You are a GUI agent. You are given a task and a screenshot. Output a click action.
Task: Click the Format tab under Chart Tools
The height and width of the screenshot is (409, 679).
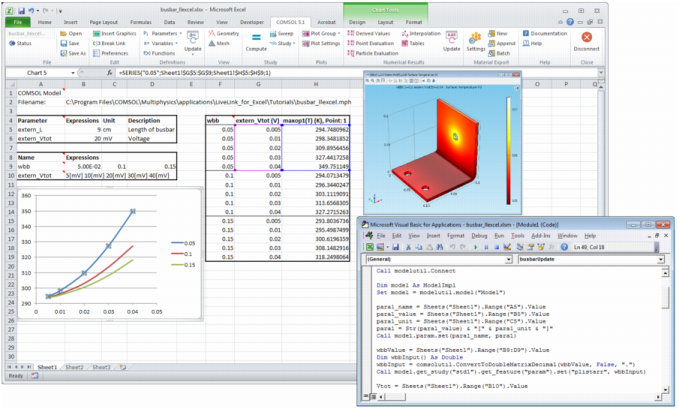414,22
